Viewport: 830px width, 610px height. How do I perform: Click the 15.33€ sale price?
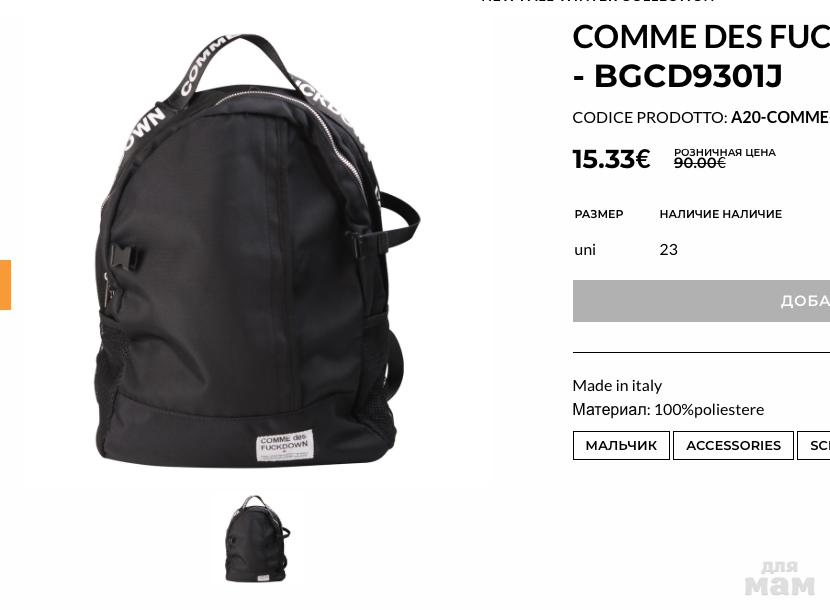[x=611, y=159]
